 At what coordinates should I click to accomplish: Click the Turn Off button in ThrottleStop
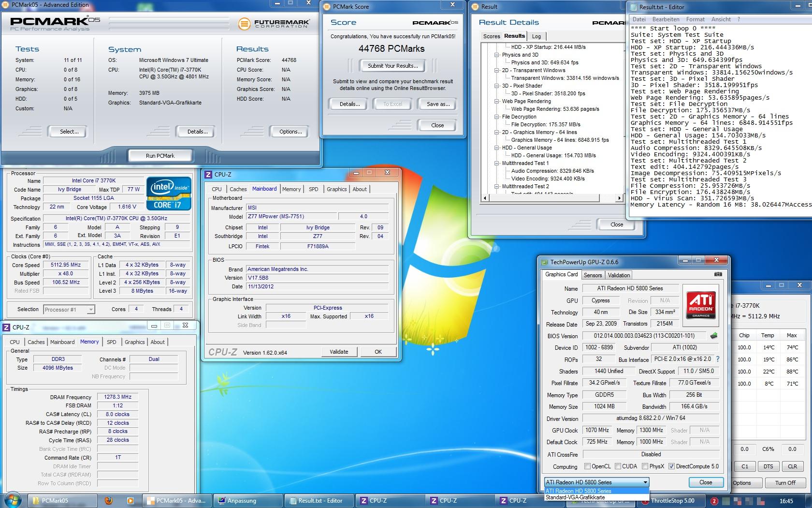pos(785,483)
